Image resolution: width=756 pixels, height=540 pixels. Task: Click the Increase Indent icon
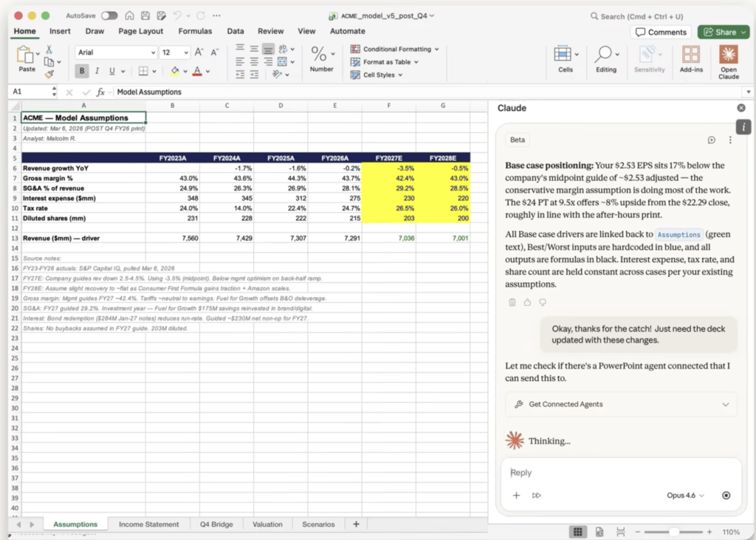(x=254, y=75)
